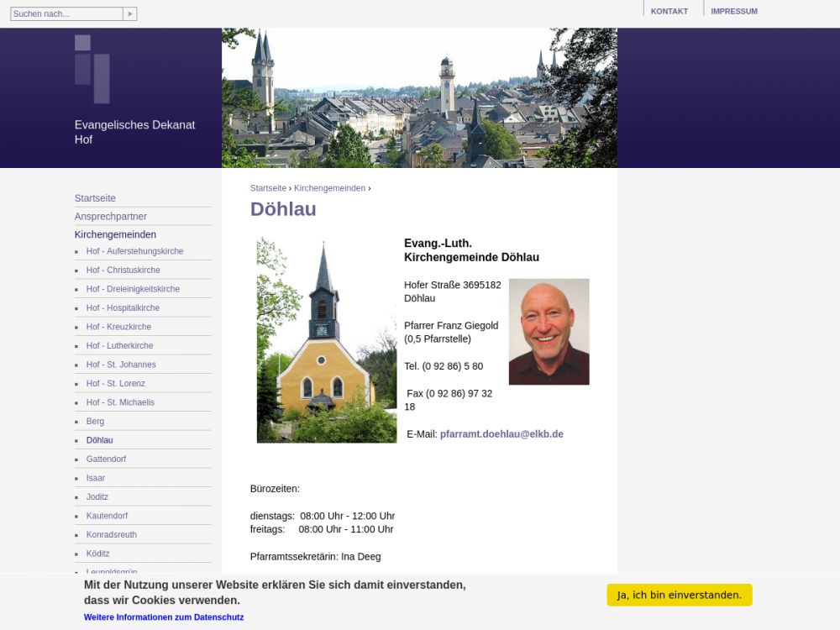The height and width of the screenshot is (630, 840).
Task: Click the pfarramt.doehlau@elkb.de email link
Action: (501, 434)
